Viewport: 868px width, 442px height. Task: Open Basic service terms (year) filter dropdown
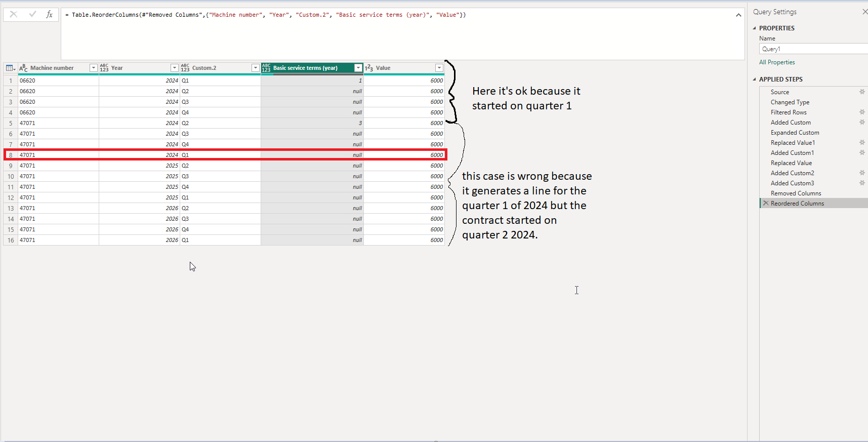(x=358, y=68)
